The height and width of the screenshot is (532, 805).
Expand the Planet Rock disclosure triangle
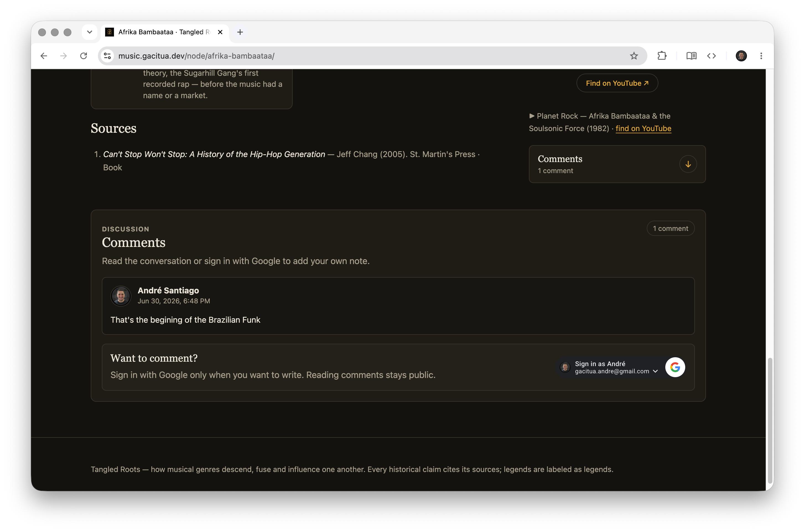coord(532,116)
